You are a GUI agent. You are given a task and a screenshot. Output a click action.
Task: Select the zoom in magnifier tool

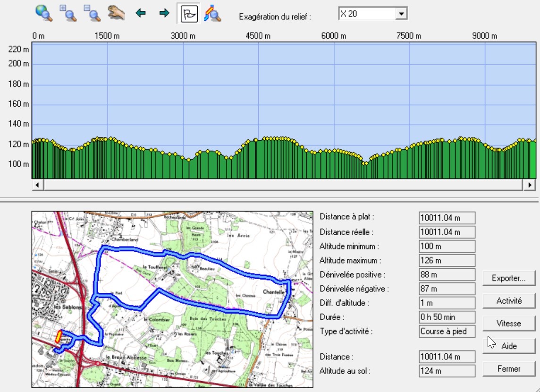click(68, 13)
